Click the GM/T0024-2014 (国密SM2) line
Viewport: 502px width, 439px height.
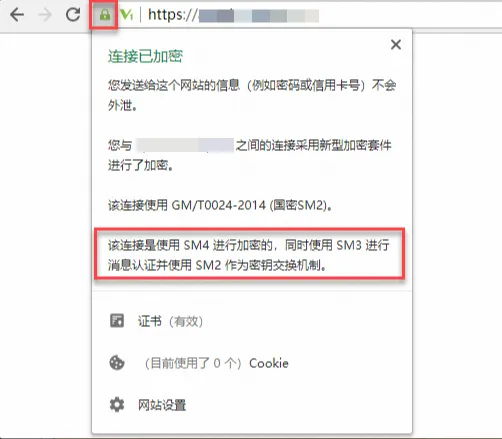click(x=220, y=205)
